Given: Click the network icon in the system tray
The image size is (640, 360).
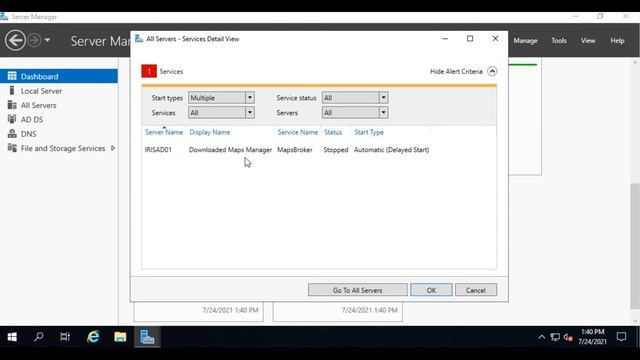Looking at the screenshot, I should [555, 337].
